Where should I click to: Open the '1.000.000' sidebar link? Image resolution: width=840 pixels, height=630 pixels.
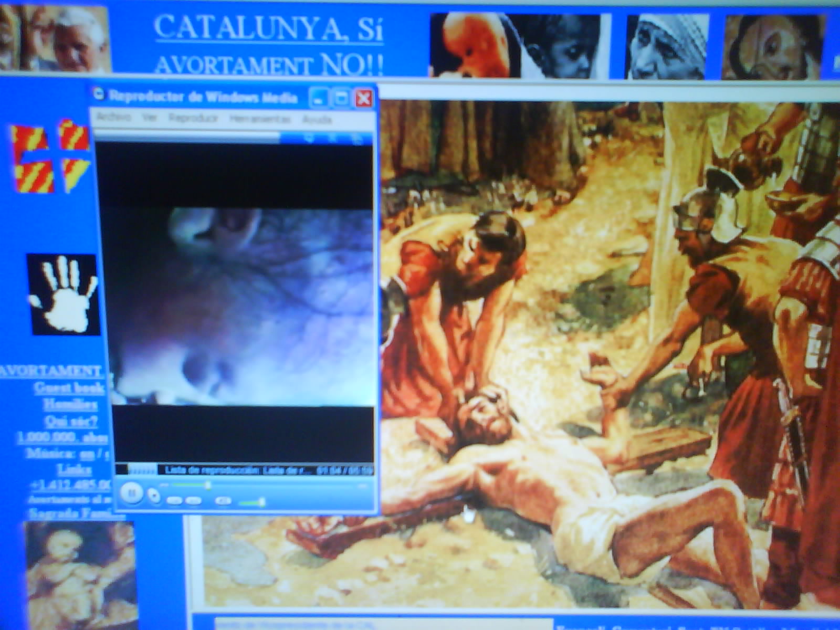tap(64, 437)
